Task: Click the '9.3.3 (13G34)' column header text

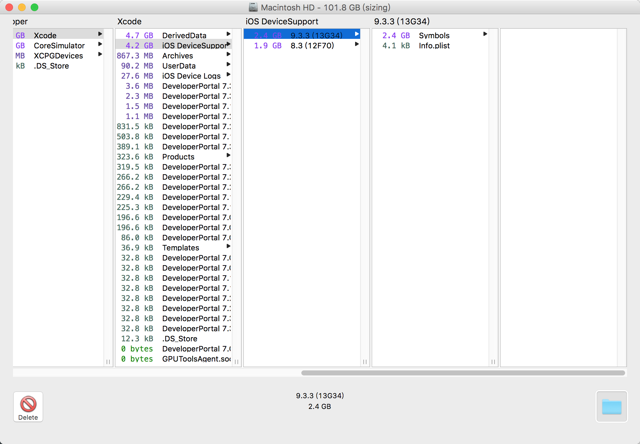Action: pyautogui.click(x=402, y=21)
